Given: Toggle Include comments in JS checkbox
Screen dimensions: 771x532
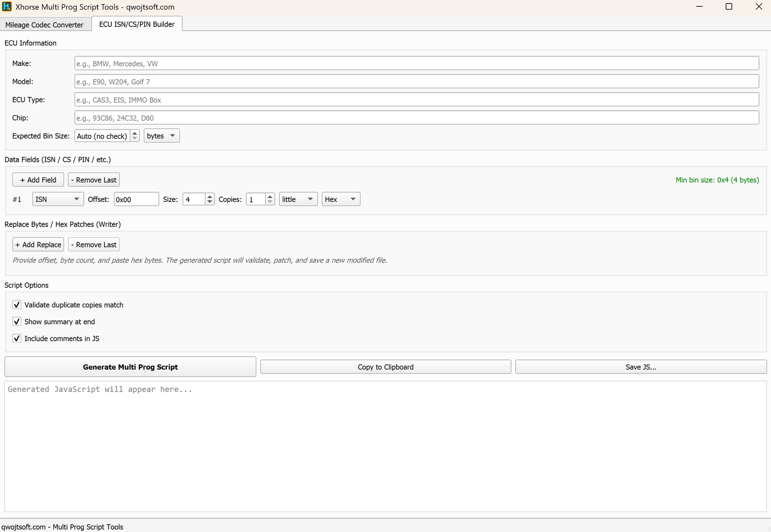Looking at the screenshot, I should click(x=17, y=338).
